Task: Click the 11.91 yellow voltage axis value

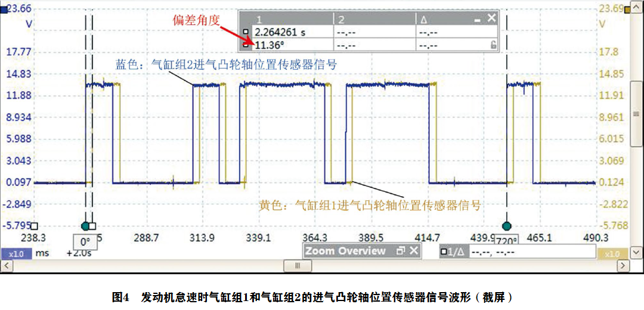Action: 613,95
